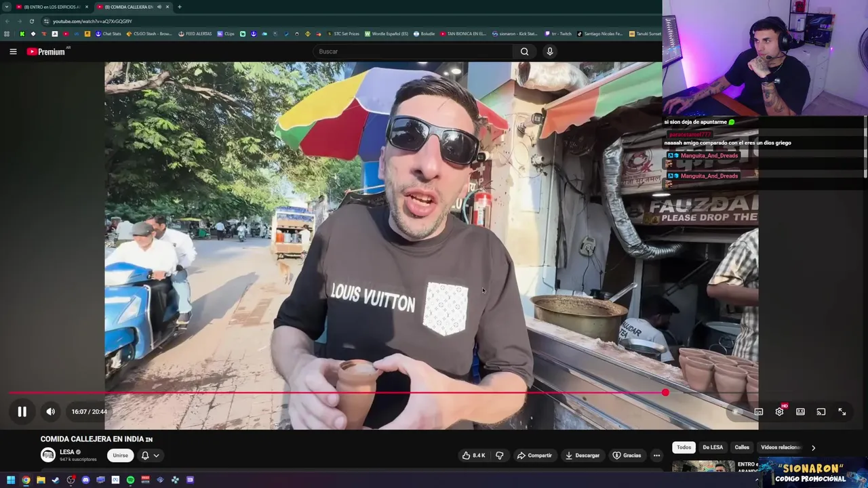Join the channel with Unirse

tap(120, 455)
